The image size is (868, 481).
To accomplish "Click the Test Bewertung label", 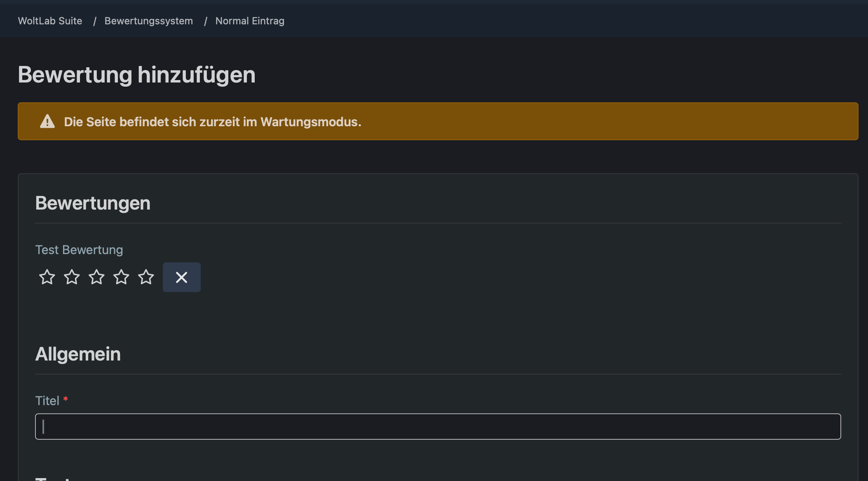I will [x=79, y=250].
